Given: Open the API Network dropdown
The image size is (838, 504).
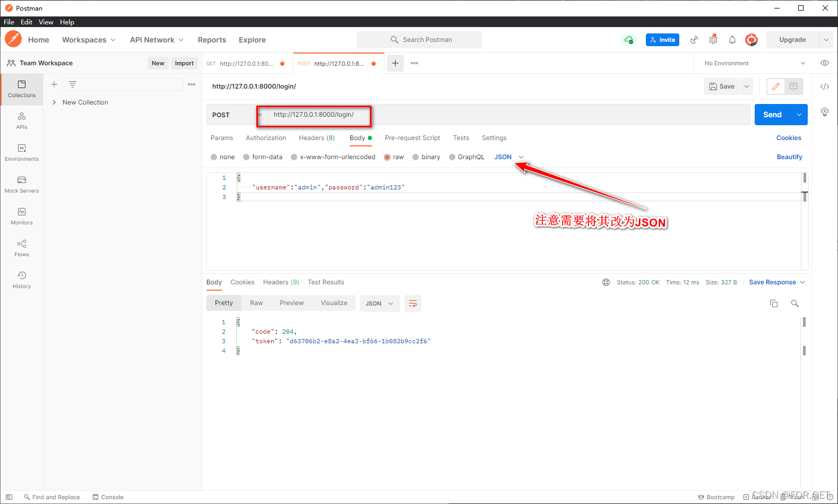Looking at the screenshot, I should point(157,40).
